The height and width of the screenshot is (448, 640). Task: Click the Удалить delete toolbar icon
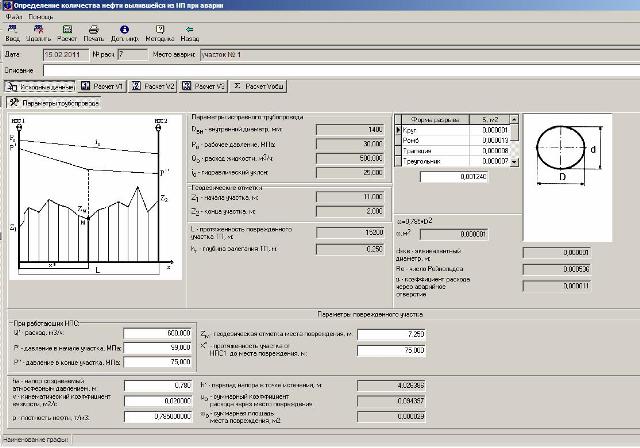(x=39, y=31)
